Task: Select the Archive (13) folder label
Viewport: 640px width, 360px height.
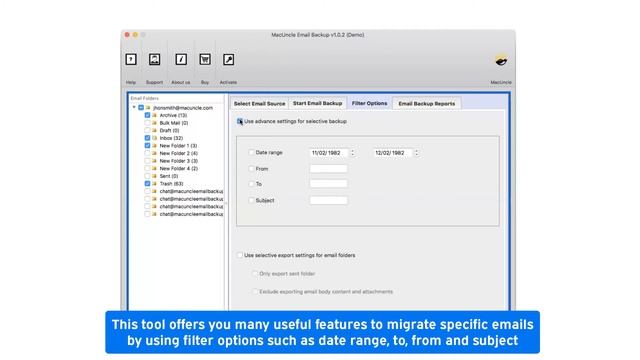Action: (173, 116)
